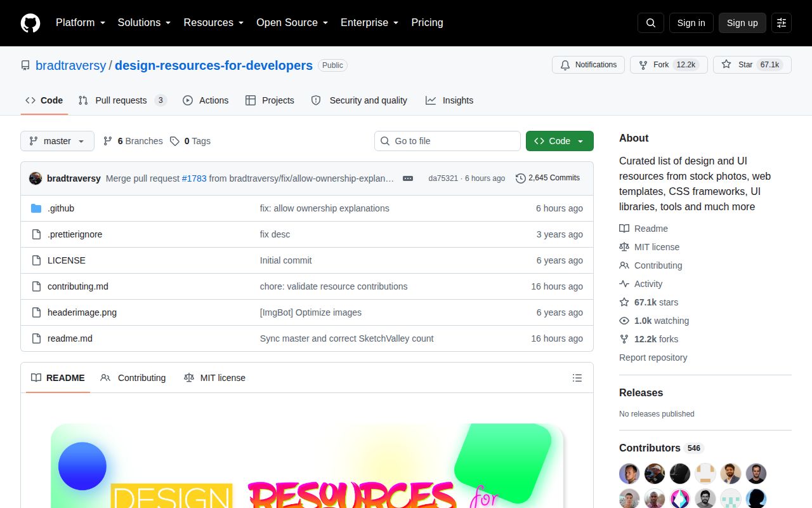Expand the Solutions menu

145,23
